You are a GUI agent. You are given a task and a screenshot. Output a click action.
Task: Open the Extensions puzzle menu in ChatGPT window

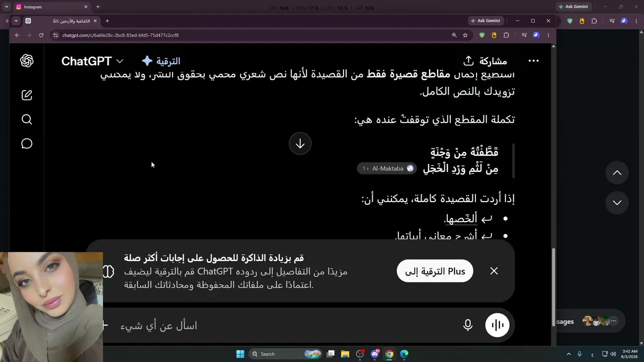tap(506, 35)
